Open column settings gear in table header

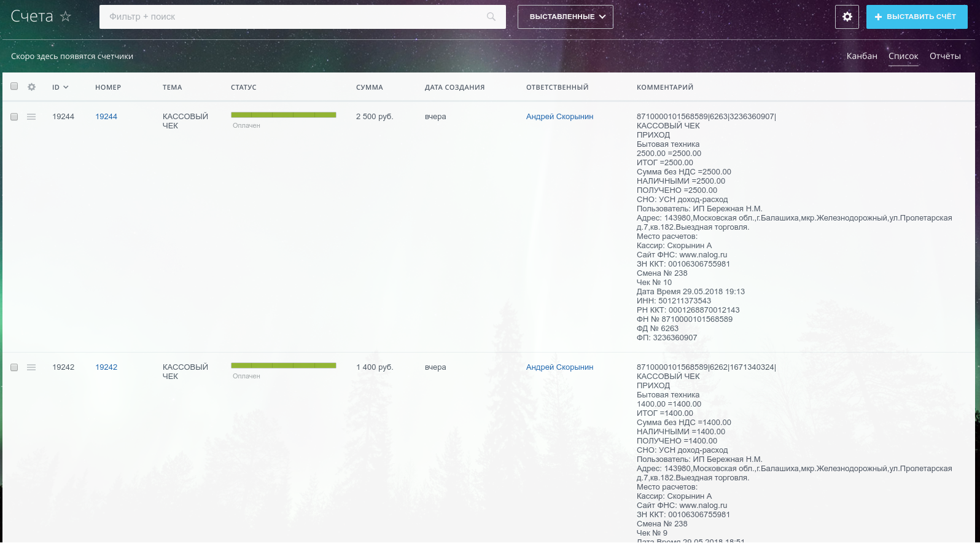[32, 87]
